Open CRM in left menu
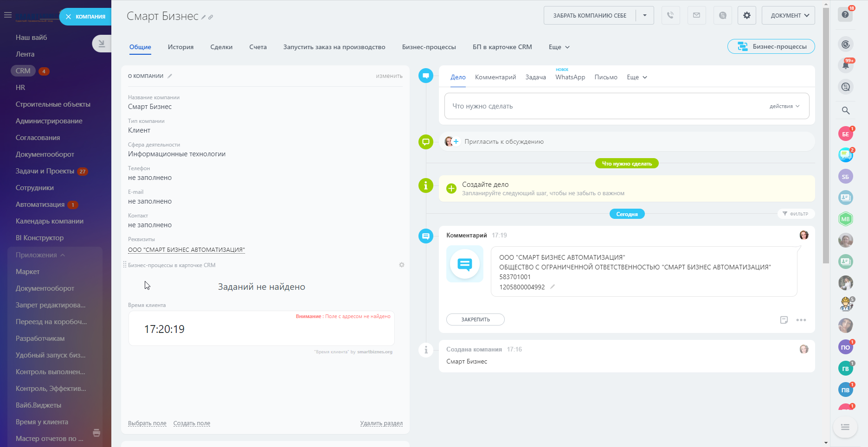The image size is (868, 447). [x=23, y=71]
